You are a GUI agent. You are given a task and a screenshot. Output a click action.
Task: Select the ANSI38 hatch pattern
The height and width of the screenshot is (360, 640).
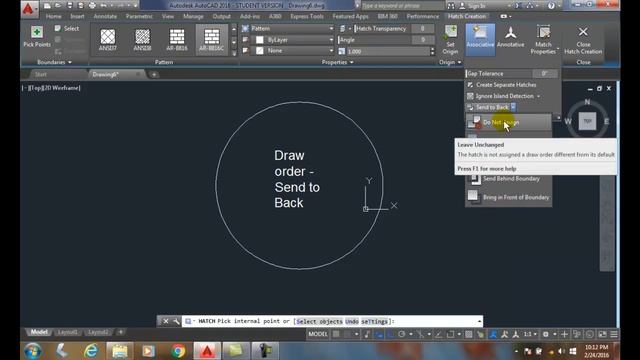tap(142, 40)
